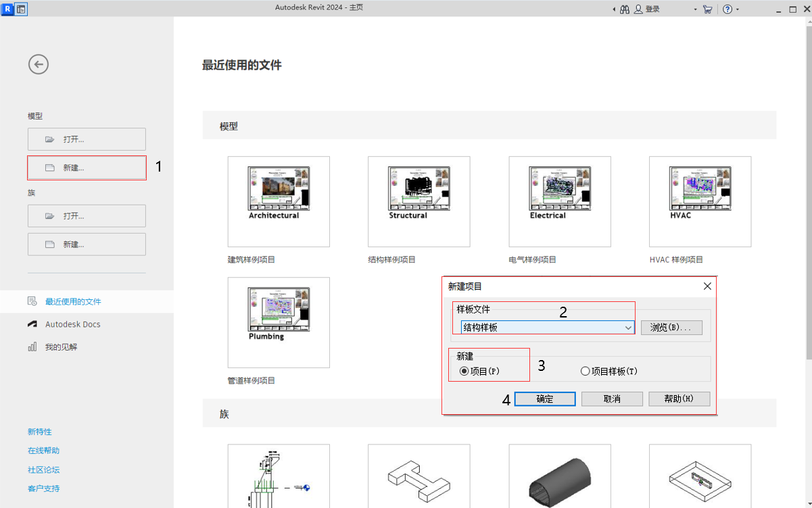Click the 浏览(B)... browse button
This screenshot has width=812, height=508.
[x=671, y=328]
